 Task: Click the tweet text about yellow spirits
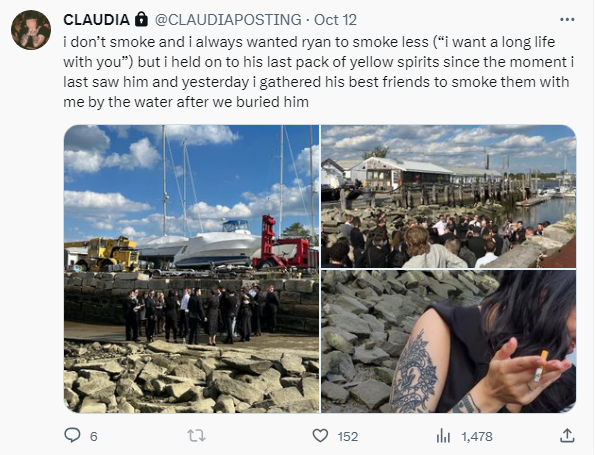(x=319, y=72)
